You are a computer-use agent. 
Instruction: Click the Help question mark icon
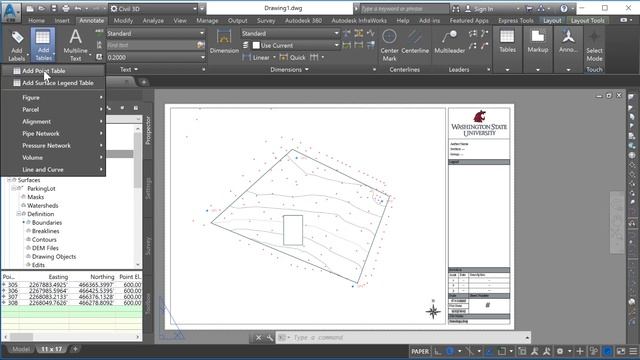pyautogui.click(x=564, y=8)
